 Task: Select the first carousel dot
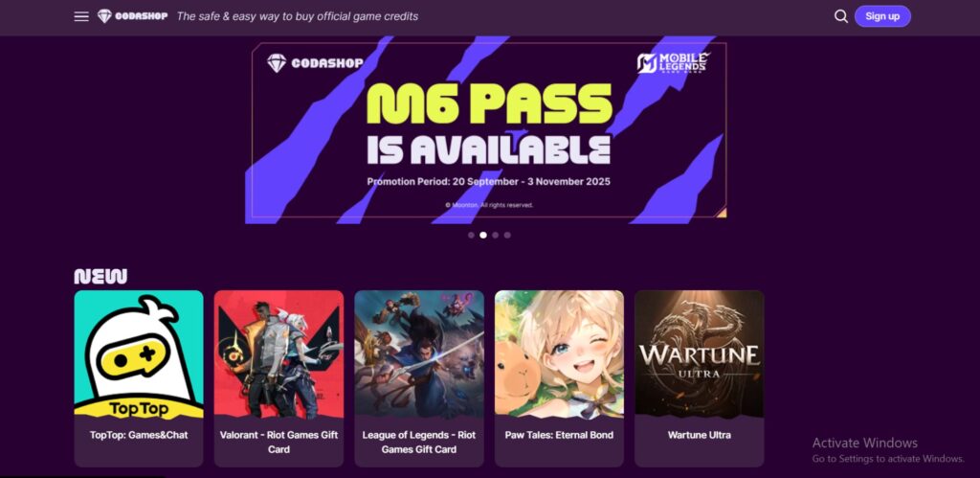pyautogui.click(x=471, y=236)
